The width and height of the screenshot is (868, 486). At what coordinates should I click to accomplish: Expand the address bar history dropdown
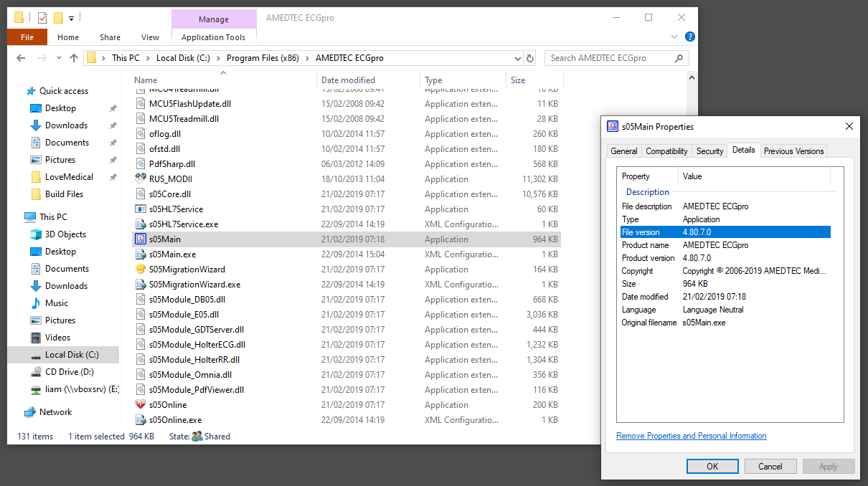tap(517, 58)
